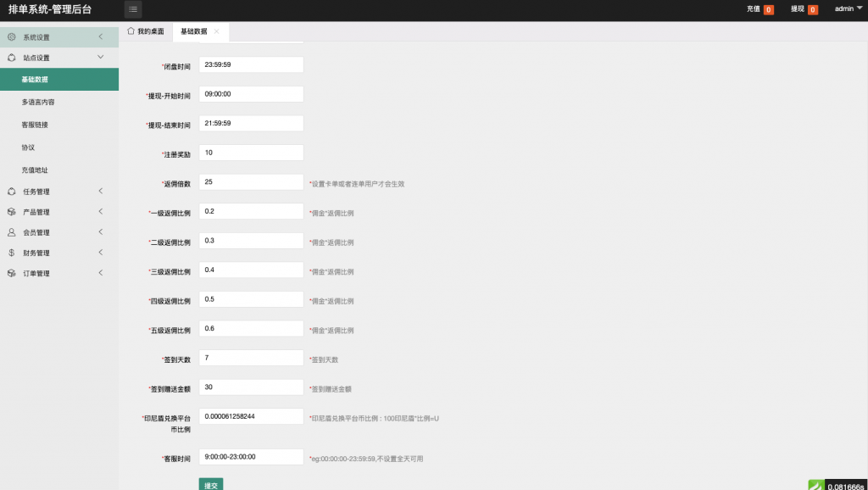This screenshot has height=490, width=868.
Task: Click the 系统设置 gear icon
Action: coord(12,37)
